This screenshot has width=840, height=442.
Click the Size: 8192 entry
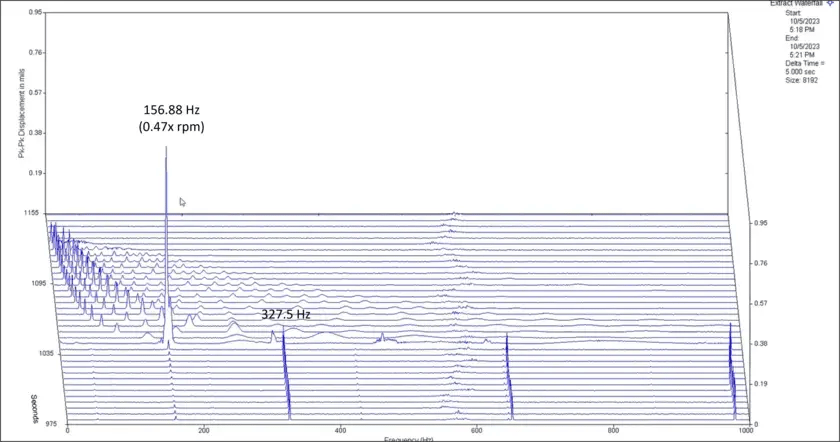(801, 80)
